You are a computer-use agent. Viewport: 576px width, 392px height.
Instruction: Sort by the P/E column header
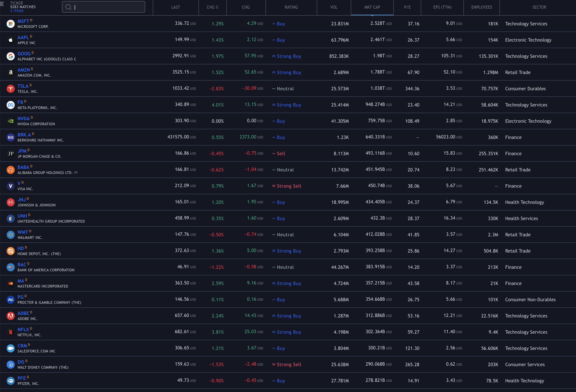point(407,7)
